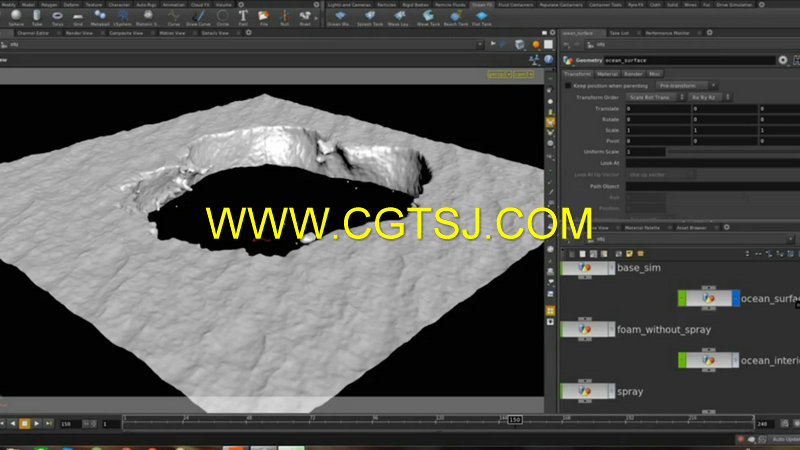Screen dimensions: 800x450
Task: Select the Circle shelf tool
Action: [222, 17]
